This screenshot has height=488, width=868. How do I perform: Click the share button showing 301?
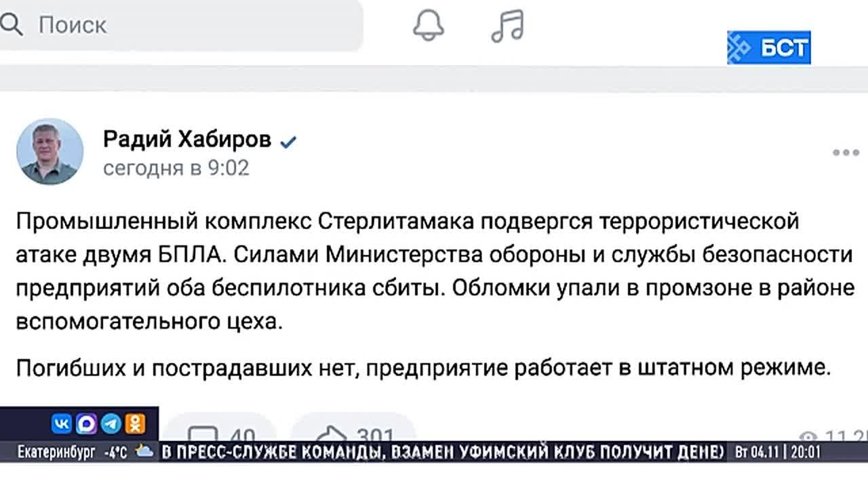[x=353, y=434]
